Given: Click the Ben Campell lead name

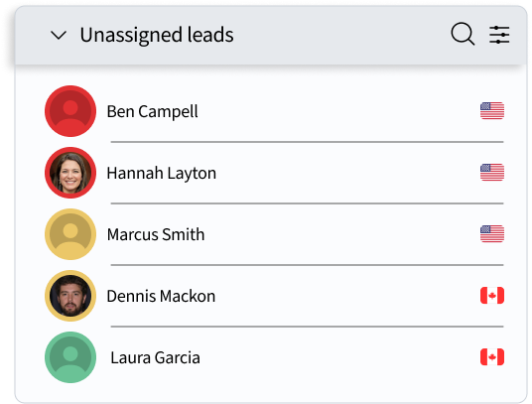Looking at the screenshot, I should click(152, 111).
